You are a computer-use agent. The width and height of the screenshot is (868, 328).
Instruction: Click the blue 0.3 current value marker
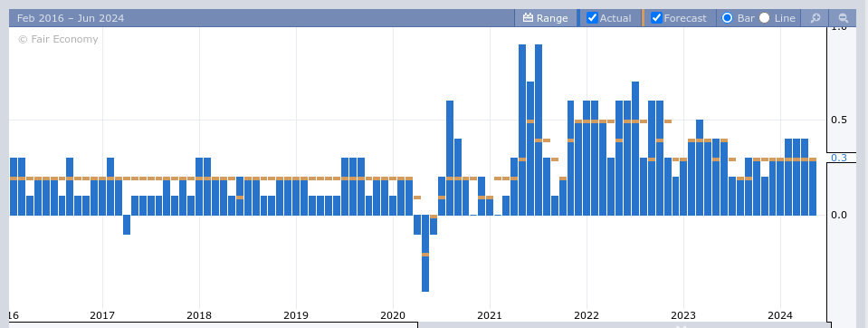[839, 158]
